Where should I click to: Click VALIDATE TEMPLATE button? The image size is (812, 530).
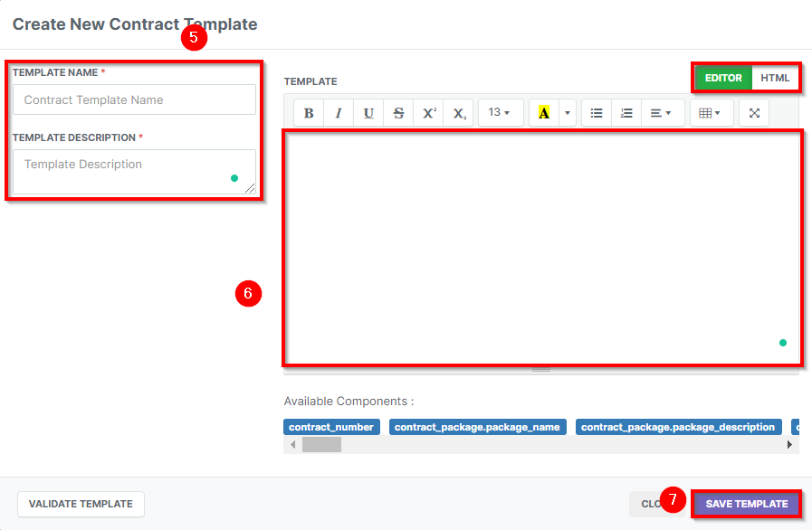pos(81,504)
